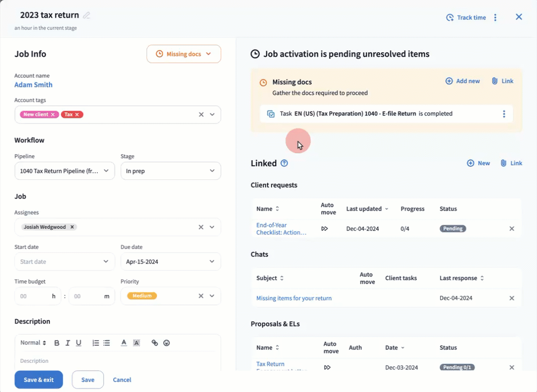
Task: Unlink the Missing items for your return chat
Action: (x=512, y=298)
